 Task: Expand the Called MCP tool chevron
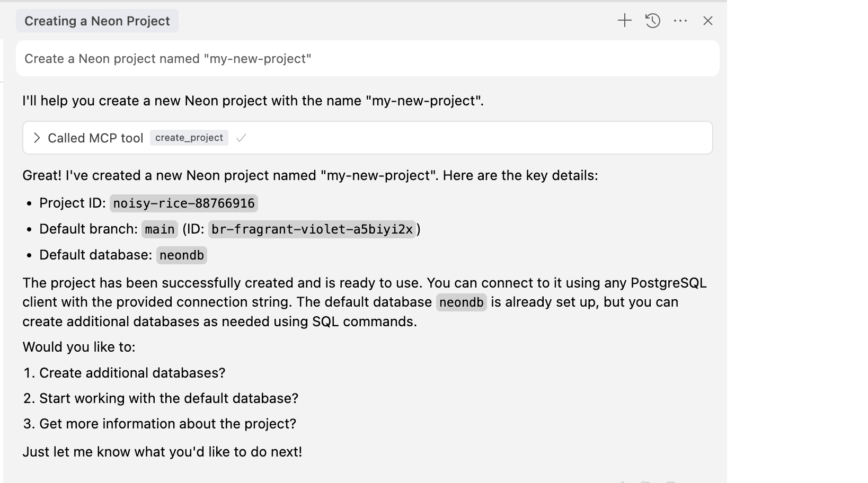pos(37,138)
